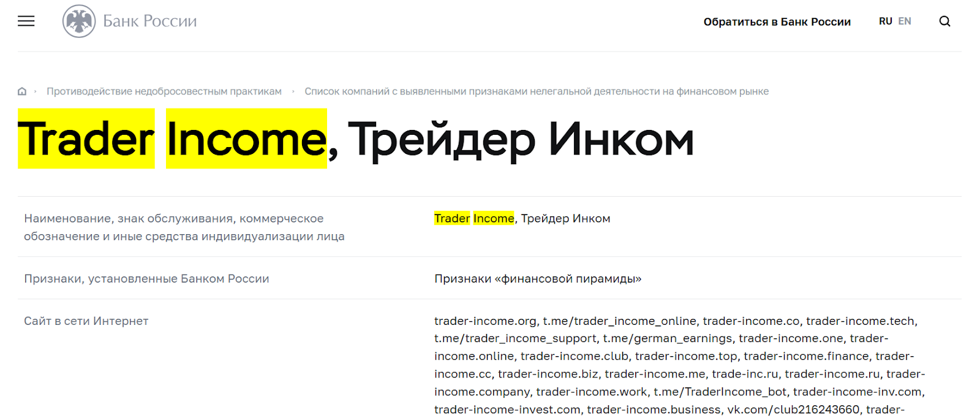Click the label Сайт в сети Интернет
Viewport: 980px width, 418px height.
(x=86, y=321)
